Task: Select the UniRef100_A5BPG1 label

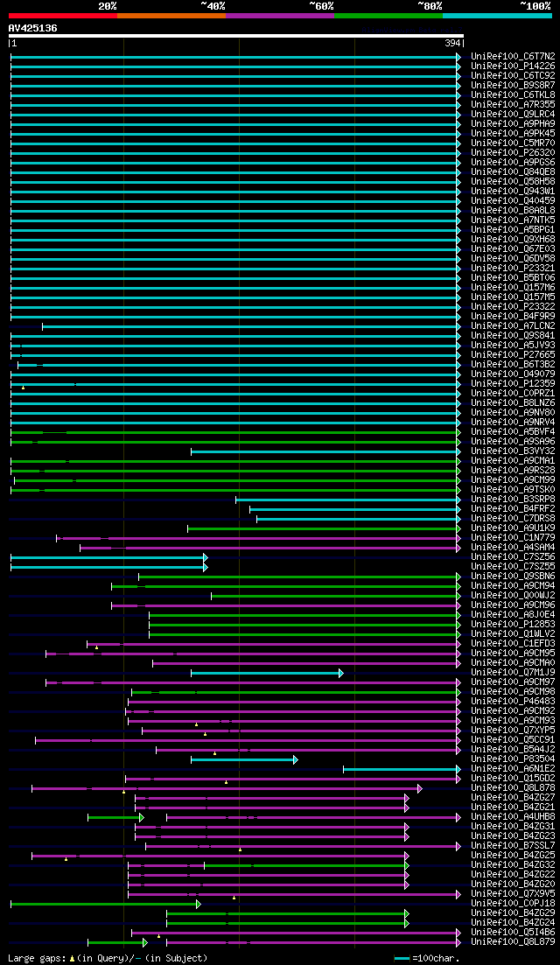Action: (513, 230)
